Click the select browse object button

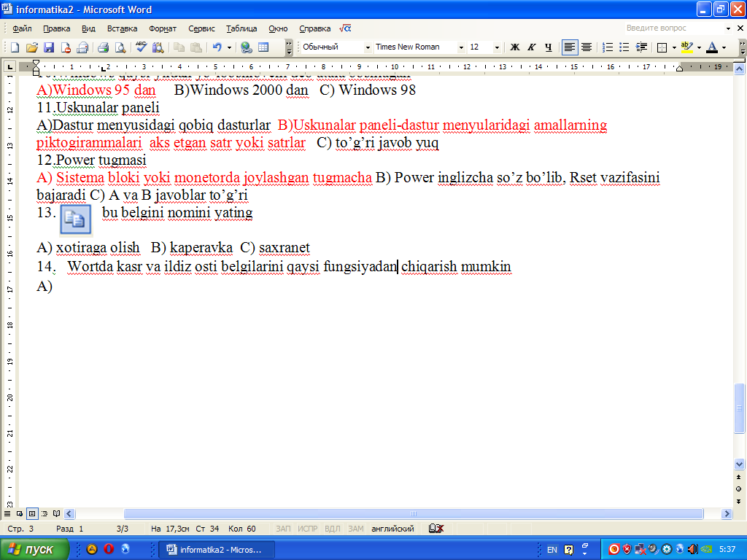pyautogui.click(x=739, y=489)
